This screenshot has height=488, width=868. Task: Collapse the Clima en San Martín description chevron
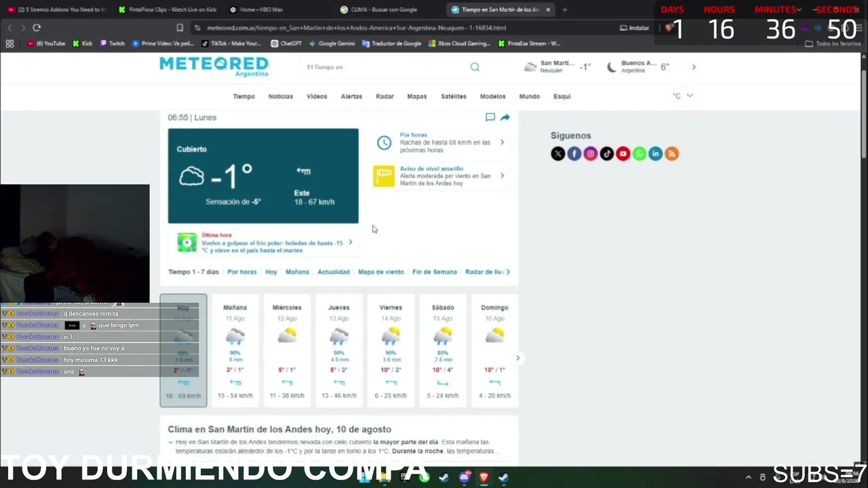(x=171, y=443)
